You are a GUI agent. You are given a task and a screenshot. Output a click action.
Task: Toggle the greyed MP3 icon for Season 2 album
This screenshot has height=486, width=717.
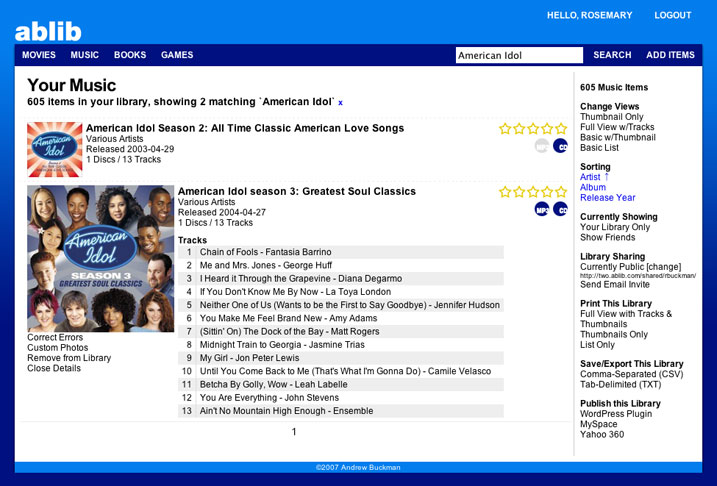[x=542, y=146]
